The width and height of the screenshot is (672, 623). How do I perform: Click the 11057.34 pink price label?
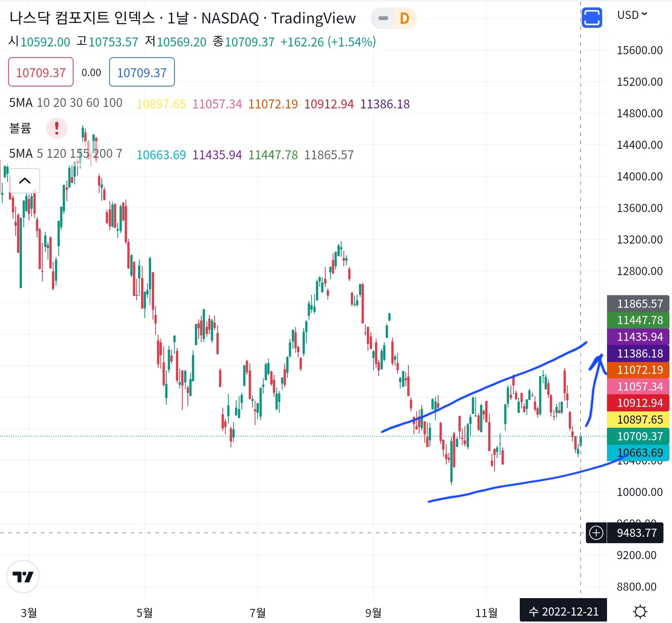(638, 386)
